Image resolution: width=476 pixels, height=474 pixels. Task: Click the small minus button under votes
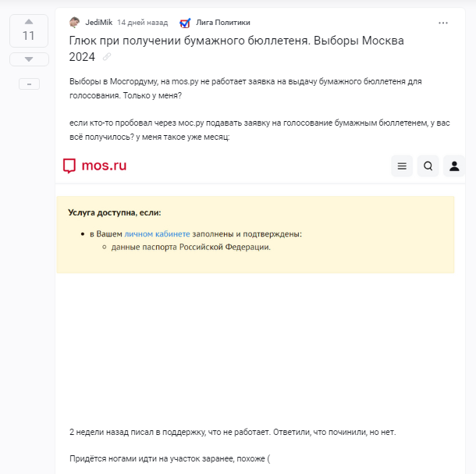point(29,84)
